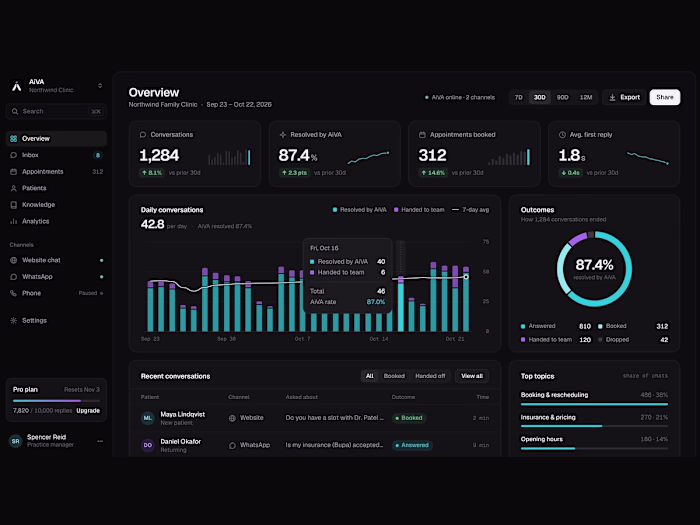Click the Handed to team outcome swatch

523,339
